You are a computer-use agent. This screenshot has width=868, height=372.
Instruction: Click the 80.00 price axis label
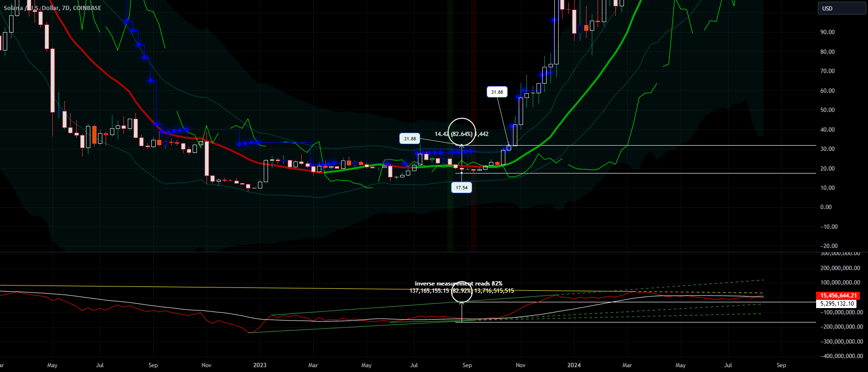click(828, 52)
